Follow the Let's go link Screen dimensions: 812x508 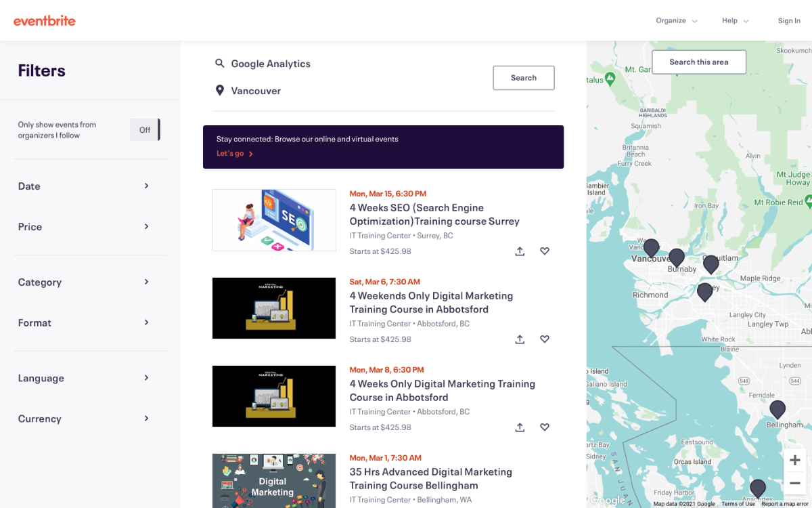tap(231, 153)
